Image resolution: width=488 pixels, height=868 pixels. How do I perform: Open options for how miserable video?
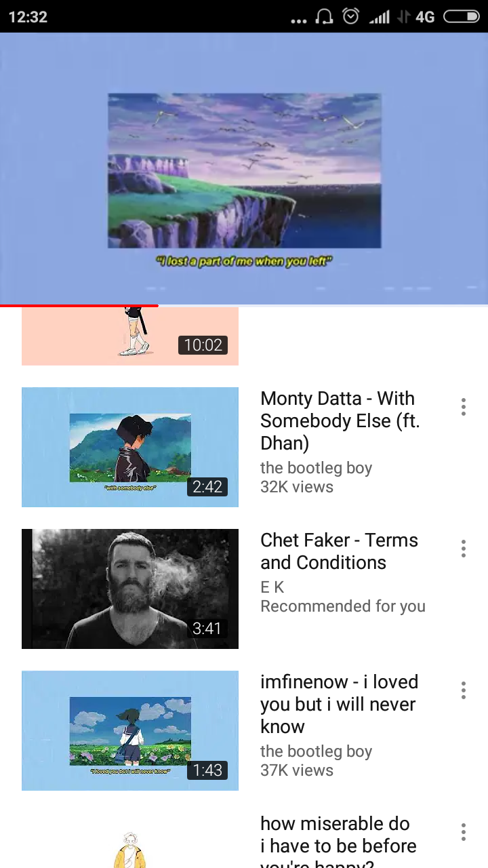pyautogui.click(x=464, y=832)
